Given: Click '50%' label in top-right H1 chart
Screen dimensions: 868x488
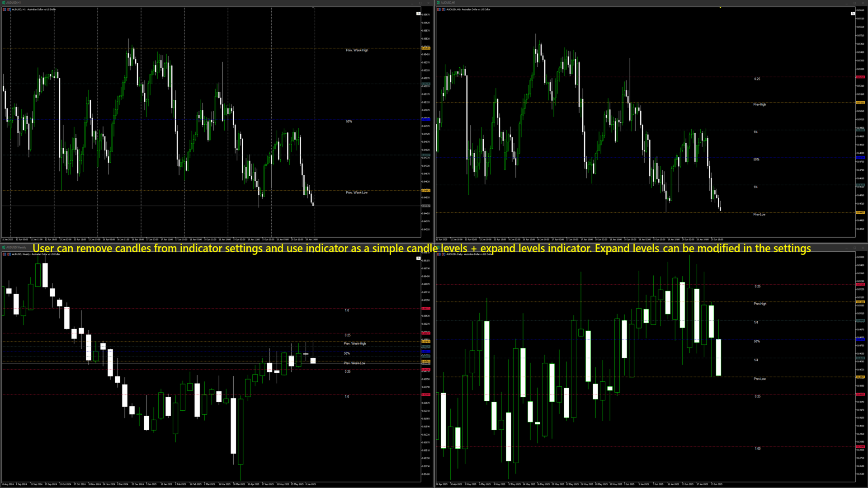Looking at the screenshot, I should click(756, 159).
